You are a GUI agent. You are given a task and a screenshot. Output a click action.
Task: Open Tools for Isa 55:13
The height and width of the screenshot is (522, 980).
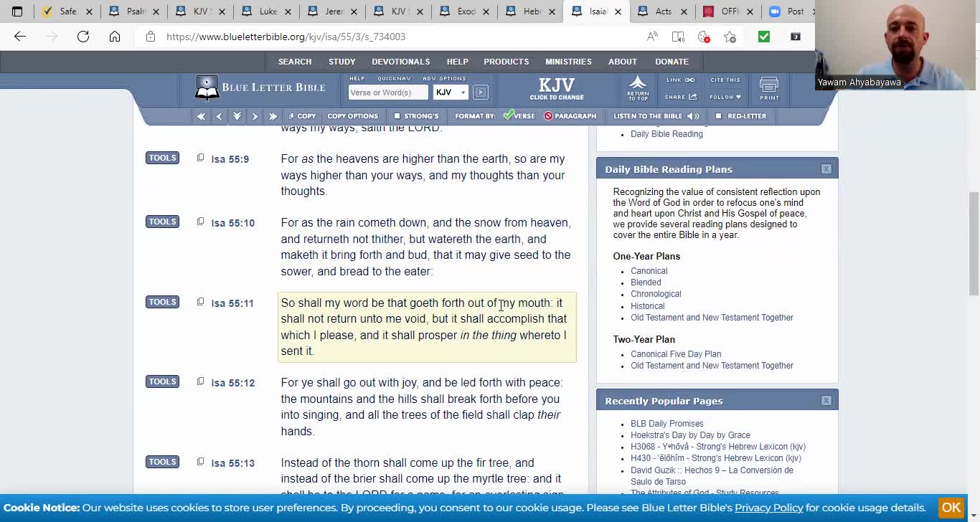click(x=162, y=462)
